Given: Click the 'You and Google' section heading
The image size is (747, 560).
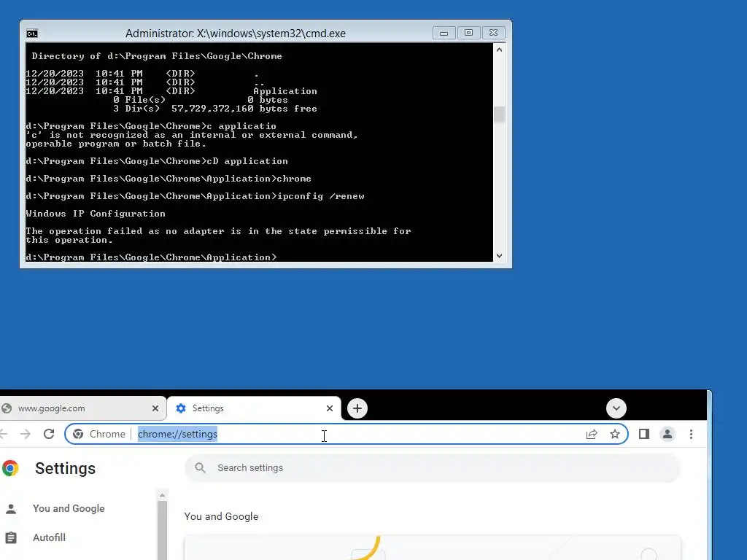Looking at the screenshot, I should [221, 517].
